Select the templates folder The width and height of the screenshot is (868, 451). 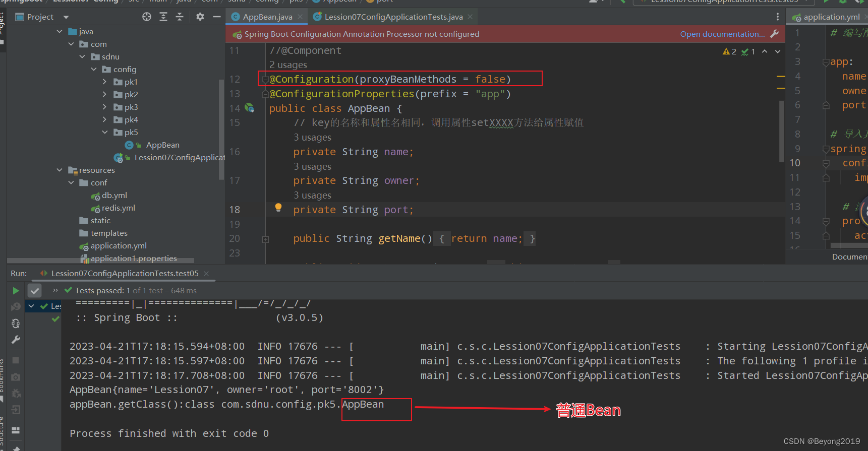pyautogui.click(x=108, y=233)
